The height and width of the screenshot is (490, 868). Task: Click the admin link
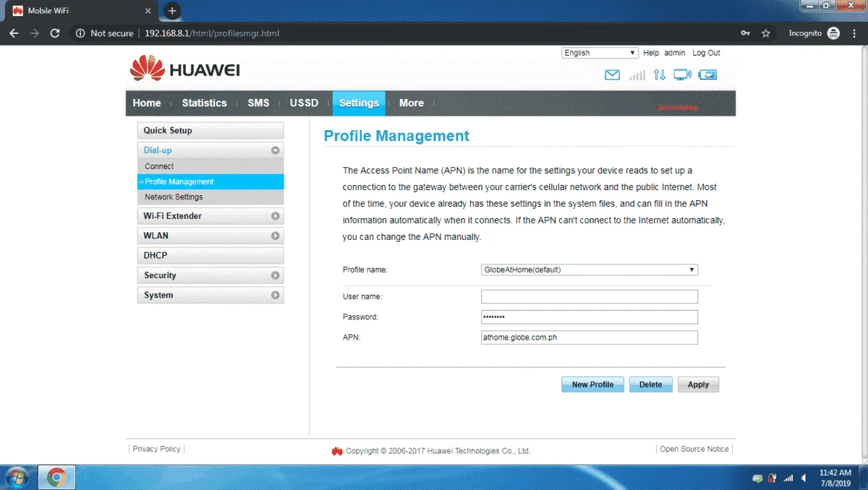pyautogui.click(x=675, y=53)
